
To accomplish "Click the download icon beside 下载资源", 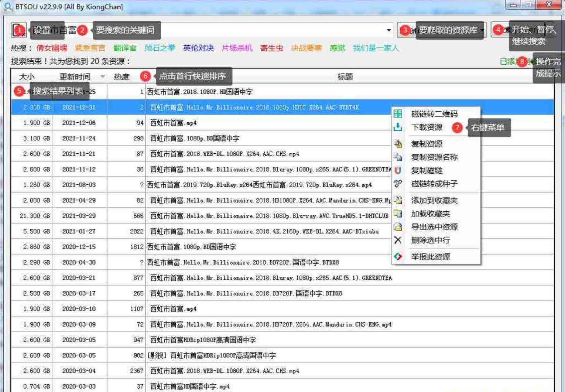I will tap(398, 127).
